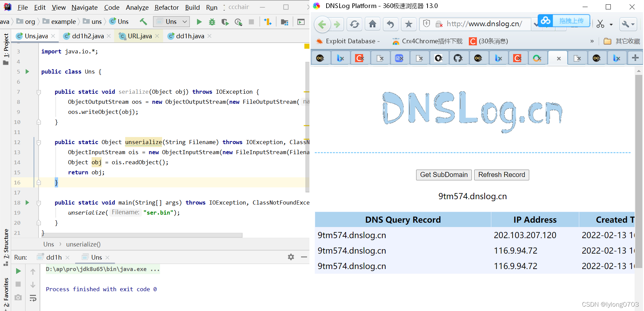Switch to the dd1h2.java editor tab
644x311 pixels.
(88, 36)
